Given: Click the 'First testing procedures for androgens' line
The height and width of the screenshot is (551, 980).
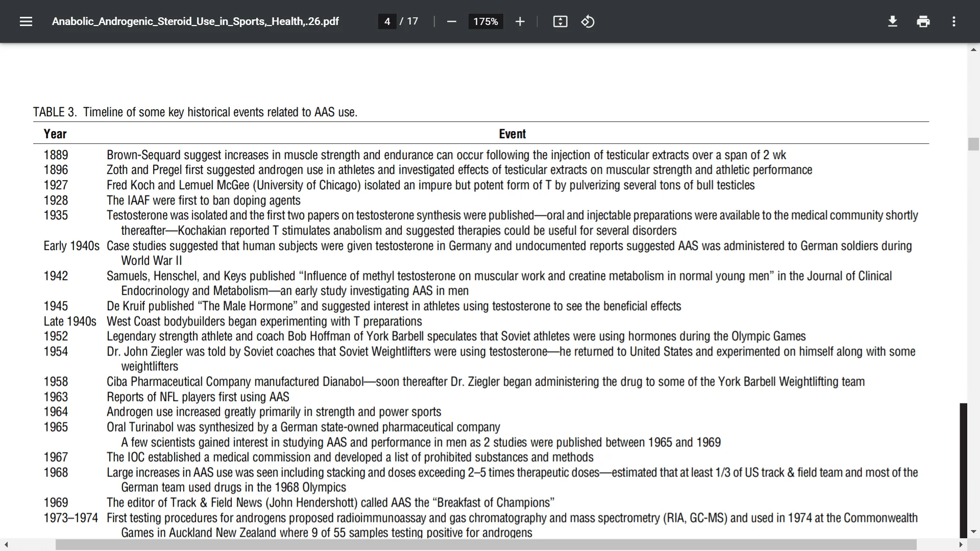Looking at the screenshot, I should click(x=512, y=518).
